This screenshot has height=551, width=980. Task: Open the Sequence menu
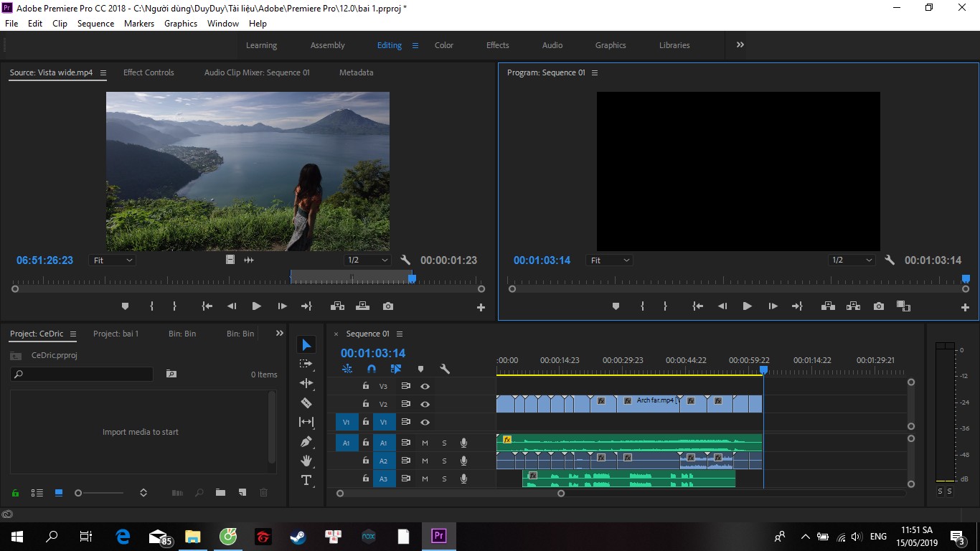95,24
